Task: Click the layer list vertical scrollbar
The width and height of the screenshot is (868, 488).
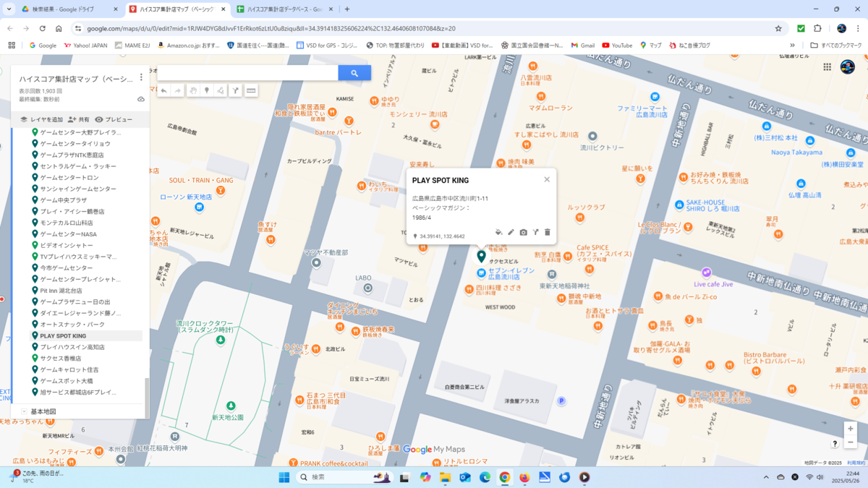Action: click(147, 398)
